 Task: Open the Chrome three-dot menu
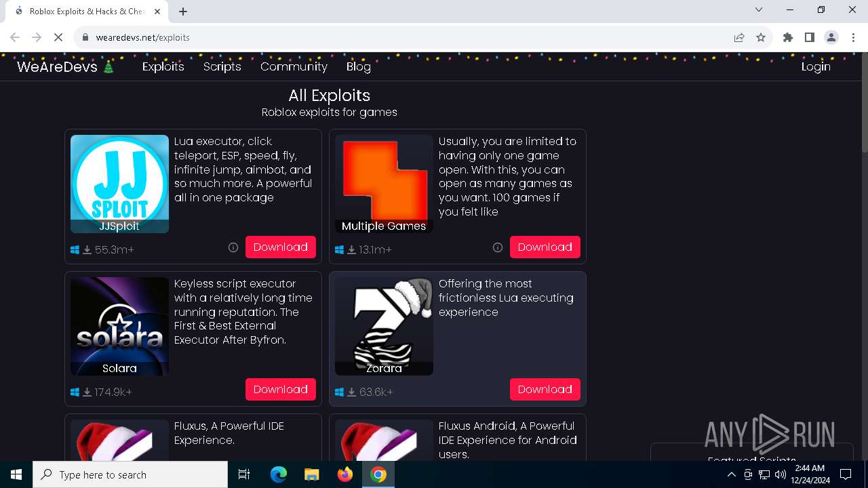(x=853, y=37)
